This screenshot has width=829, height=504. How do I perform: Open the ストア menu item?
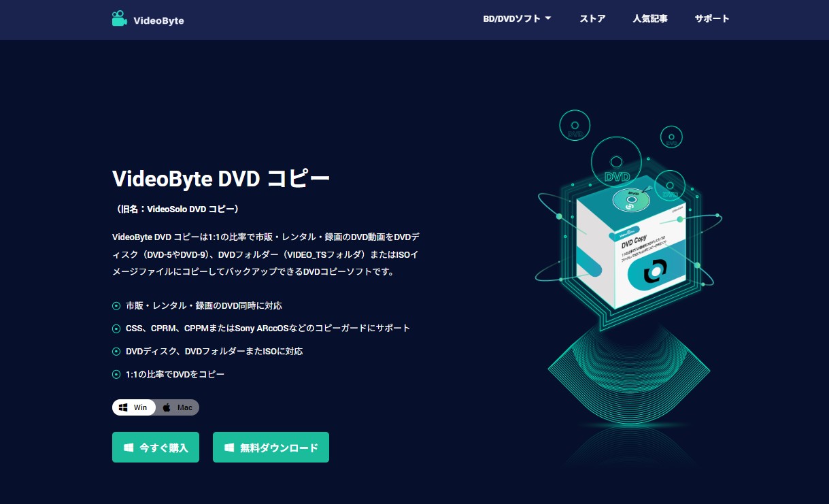point(592,19)
